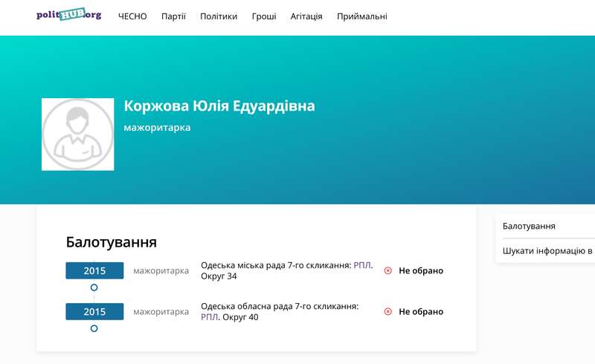The width and height of the screenshot is (595, 364).
Task: Select Гроші in the top navigation
Action: (x=264, y=16)
